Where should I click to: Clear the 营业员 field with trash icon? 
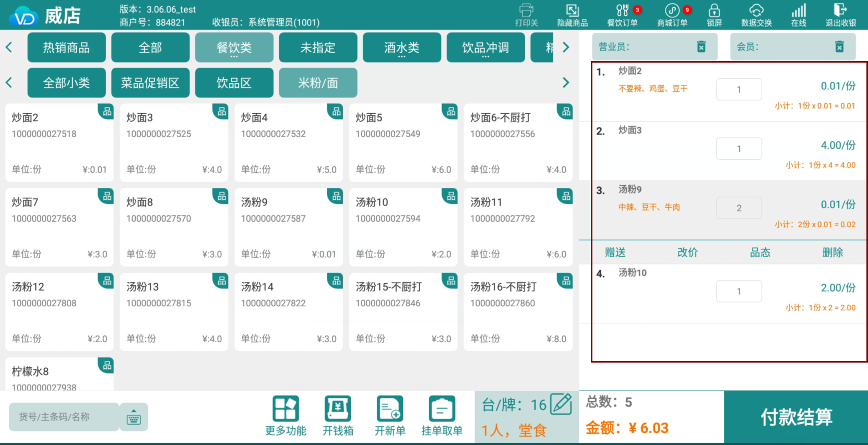coord(701,47)
